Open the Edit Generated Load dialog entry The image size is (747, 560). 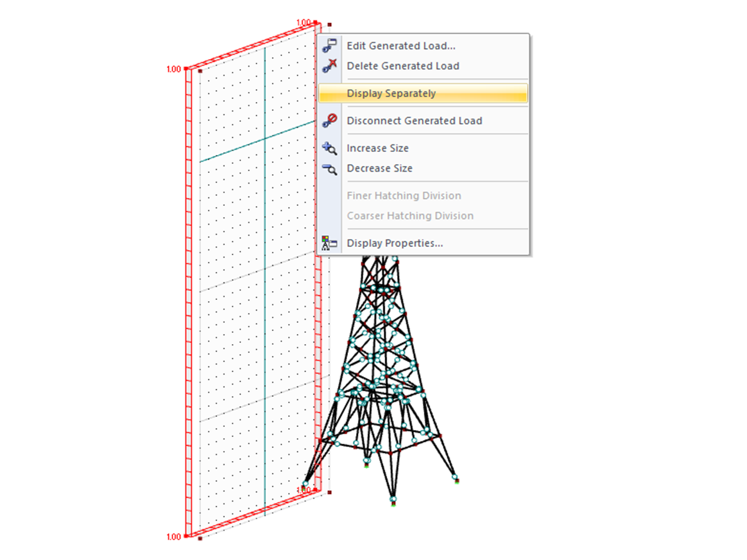[x=401, y=45]
